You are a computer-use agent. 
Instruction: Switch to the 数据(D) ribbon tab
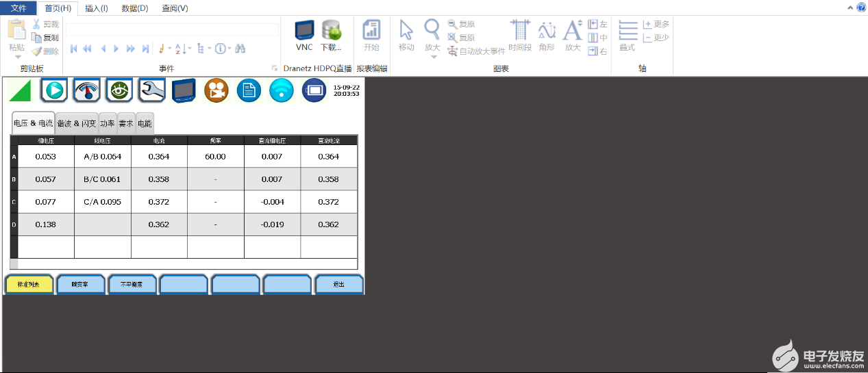[x=135, y=8]
